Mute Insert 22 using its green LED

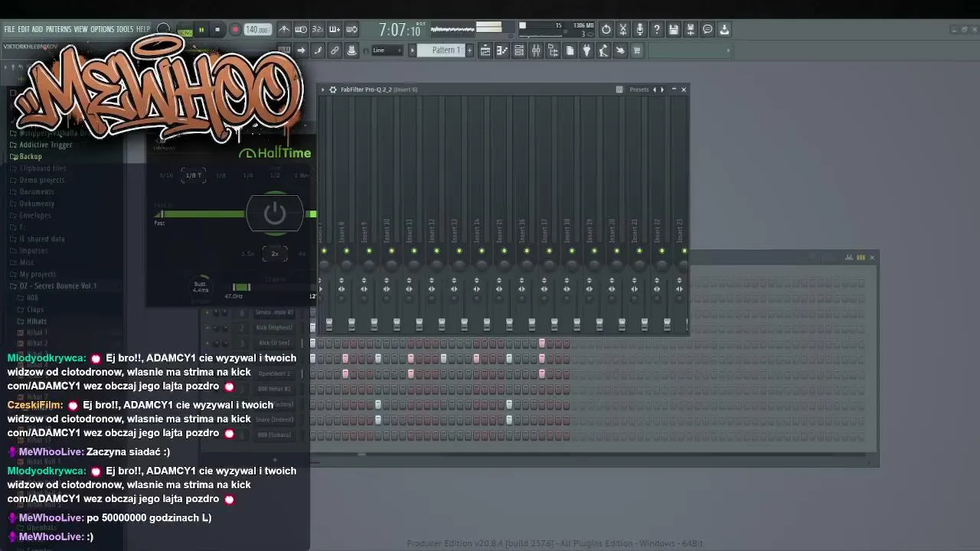point(661,251)
